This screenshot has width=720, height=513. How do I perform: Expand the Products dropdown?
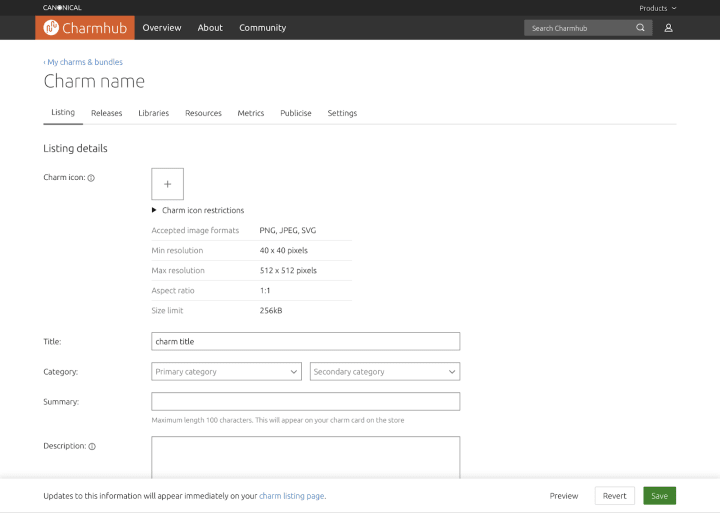click(658, 8)
